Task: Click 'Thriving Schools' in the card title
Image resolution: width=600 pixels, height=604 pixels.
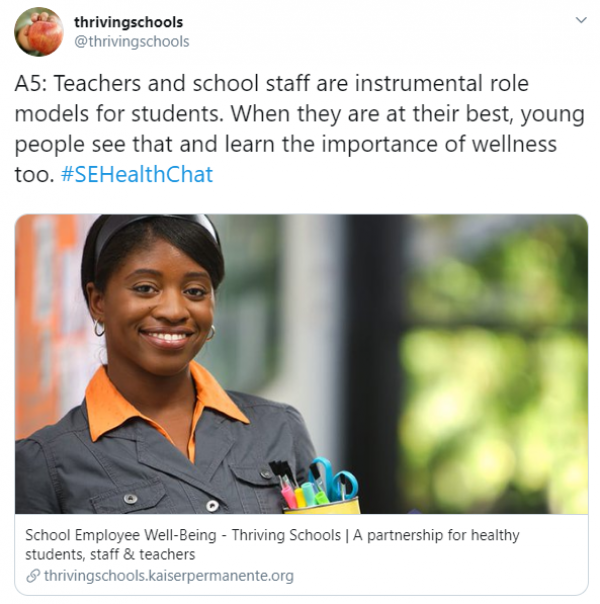Action: click(x=286, y=535)
